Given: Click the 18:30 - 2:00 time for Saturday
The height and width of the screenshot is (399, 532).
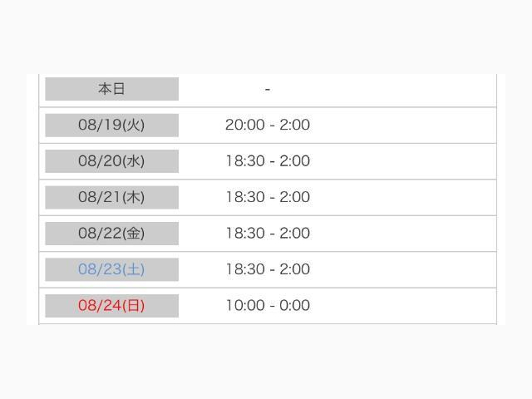Looking at the screenshot, I should [268, 269].
